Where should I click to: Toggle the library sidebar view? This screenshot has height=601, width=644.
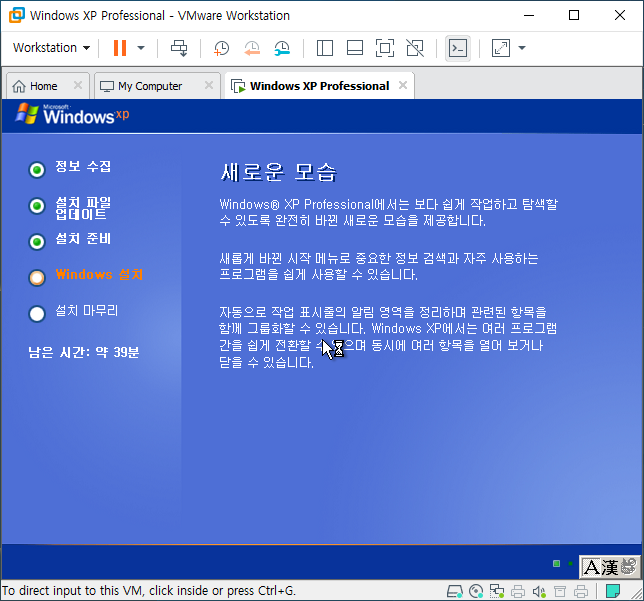pos(324,48)
